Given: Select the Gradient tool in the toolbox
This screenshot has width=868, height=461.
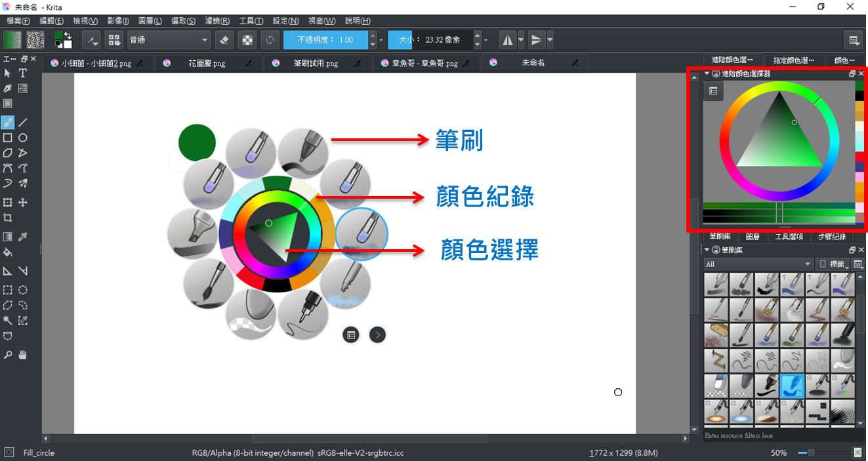Looking at the screenshot, I should [8, 237].
